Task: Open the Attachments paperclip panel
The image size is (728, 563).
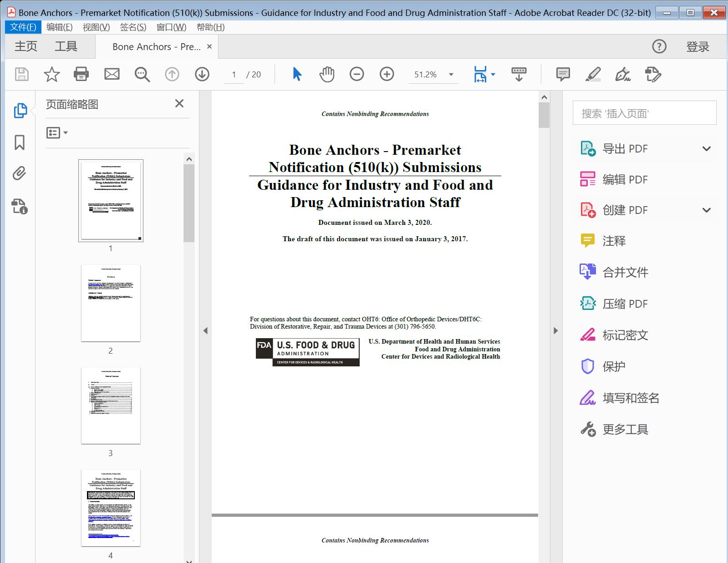Action: pyautogui.click(x=20, y=173)
